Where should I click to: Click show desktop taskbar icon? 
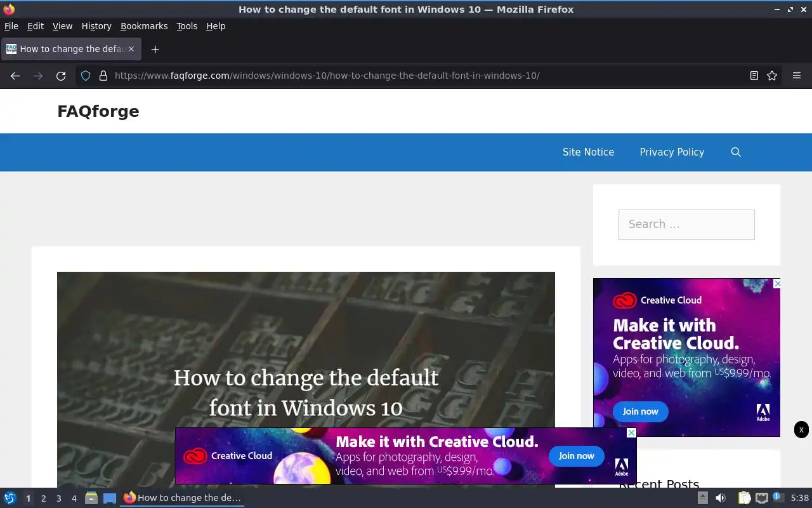click(110, 498)
